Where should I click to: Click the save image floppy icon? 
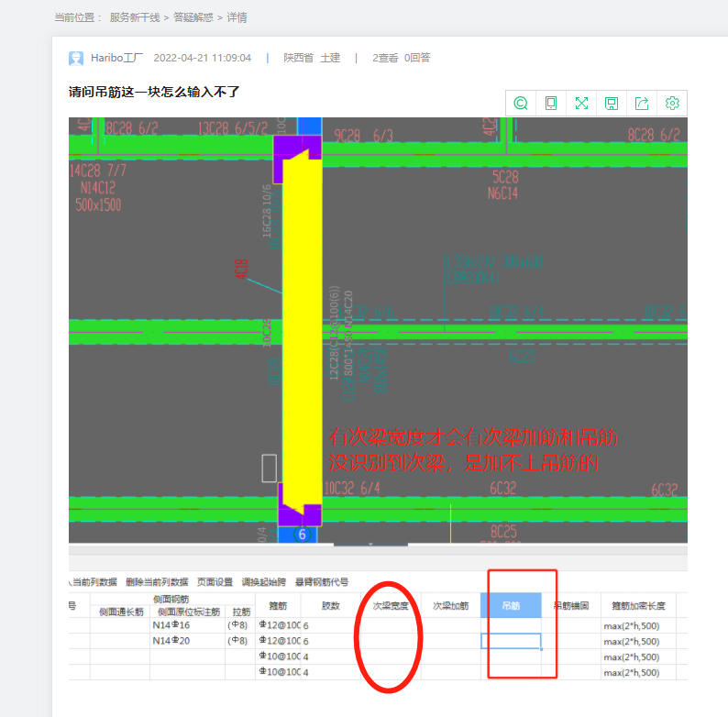point(612,103)
